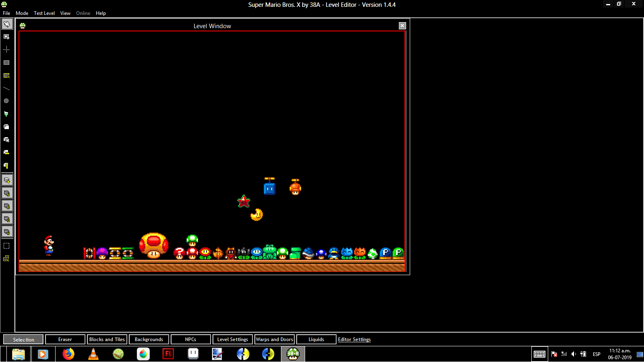Open the NPCs tab
The image size is (644, 362).
tap(191, 339)
